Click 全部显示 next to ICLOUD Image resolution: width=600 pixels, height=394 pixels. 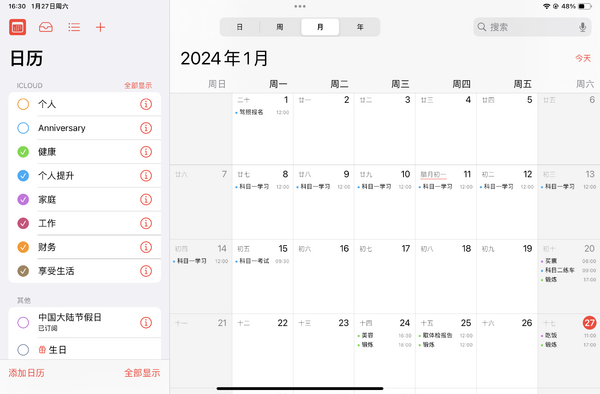click(138, 85)
